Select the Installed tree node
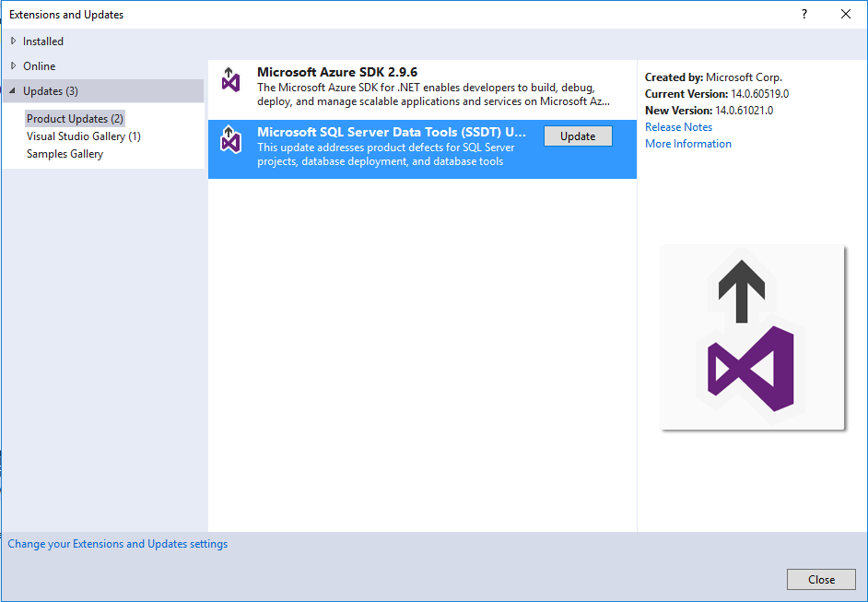Viewport: 868px width, 602px height. point(43,41)
